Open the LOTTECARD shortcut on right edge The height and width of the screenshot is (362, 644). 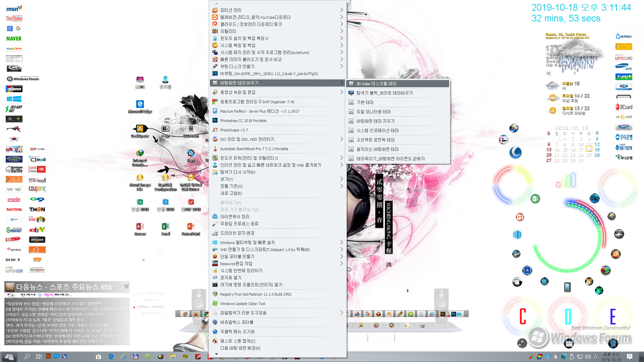point(624,57)
